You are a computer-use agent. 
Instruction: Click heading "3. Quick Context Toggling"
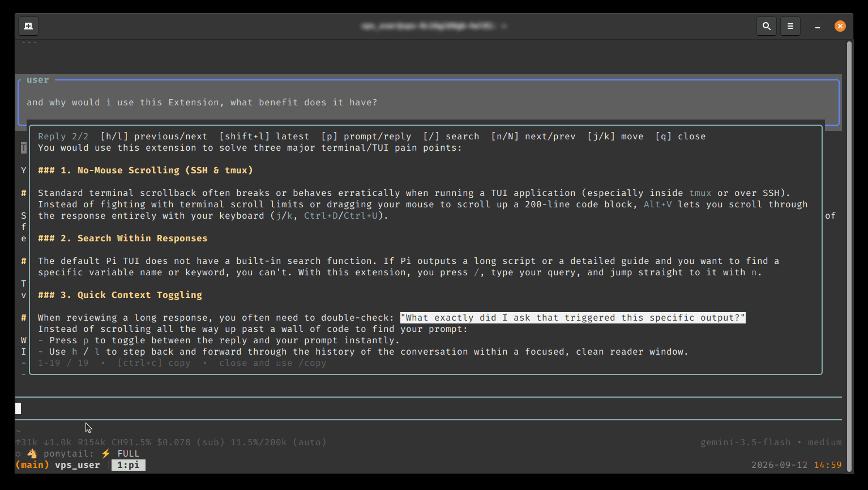[120, 295]
